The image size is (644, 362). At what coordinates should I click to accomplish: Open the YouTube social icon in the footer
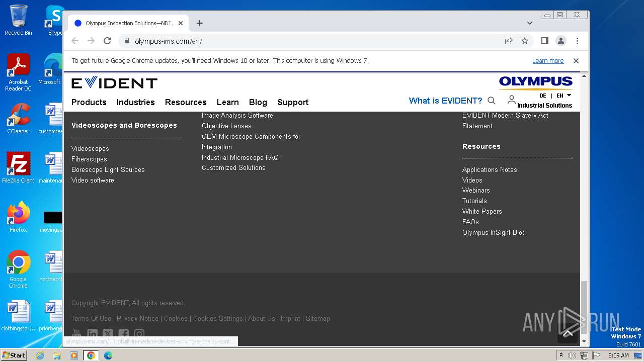(x=76, y=333)
